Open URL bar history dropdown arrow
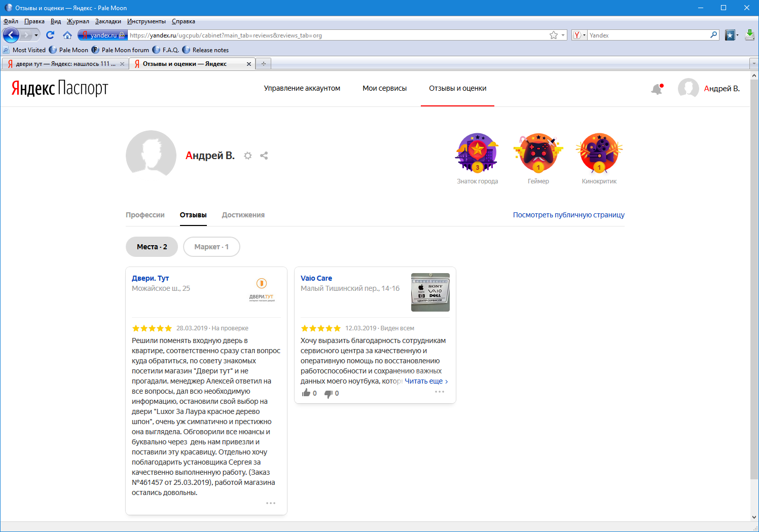The width and height of the screenshot is (759, 532). click(563, 35)
